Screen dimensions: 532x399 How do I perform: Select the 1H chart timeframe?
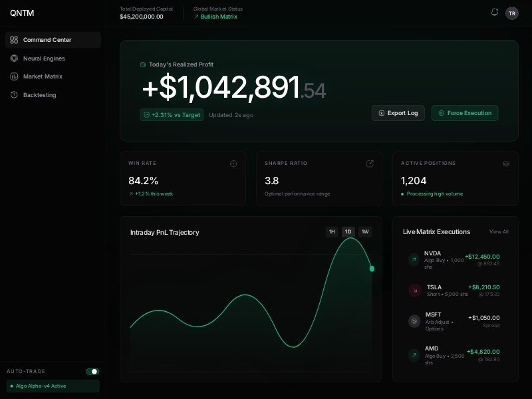[x=332, y=232]
